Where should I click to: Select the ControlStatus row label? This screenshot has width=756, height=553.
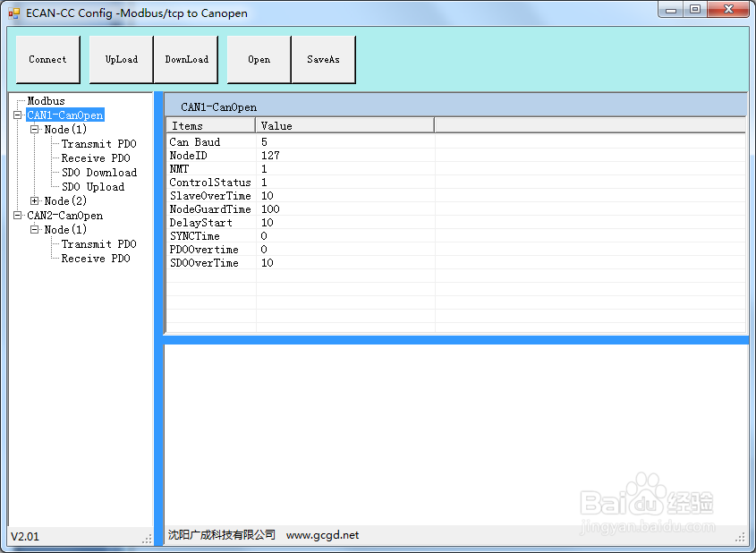210,183
